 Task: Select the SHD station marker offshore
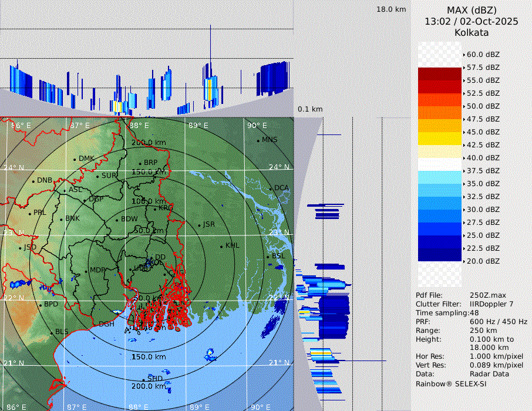click(x=143, y=379)
